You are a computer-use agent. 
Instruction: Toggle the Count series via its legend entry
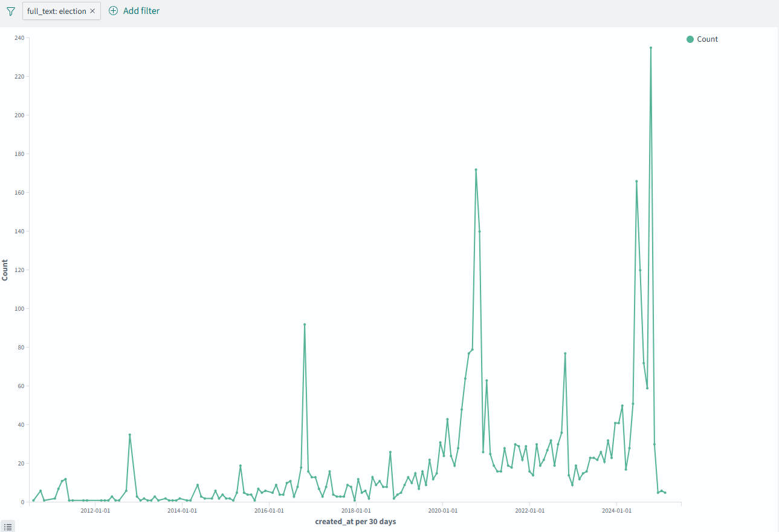(706, 39)
